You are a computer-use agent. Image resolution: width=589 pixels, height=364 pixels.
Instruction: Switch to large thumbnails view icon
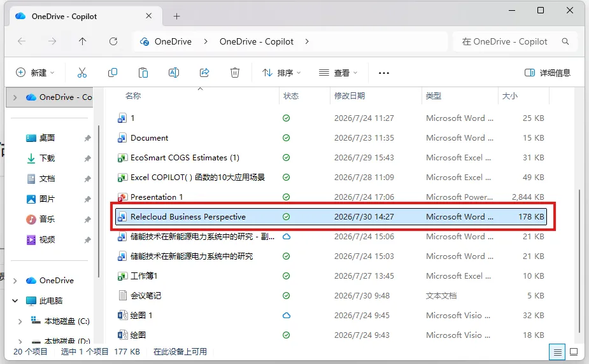coord(574,352)
